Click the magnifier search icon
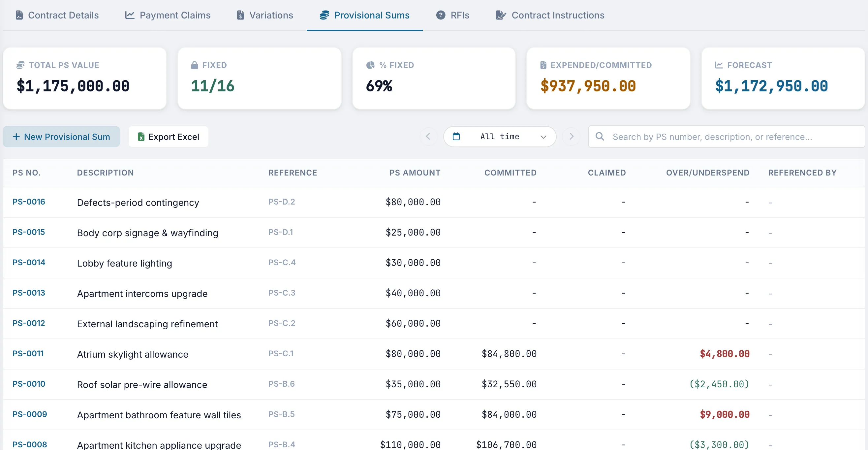Screen dimensions: 868x450 (600, 137)
